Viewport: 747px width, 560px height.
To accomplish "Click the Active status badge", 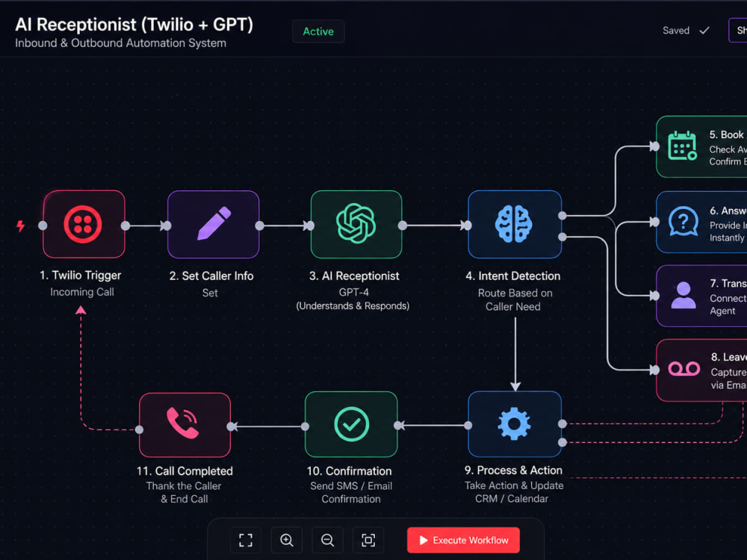I will (x=318, y=31).
